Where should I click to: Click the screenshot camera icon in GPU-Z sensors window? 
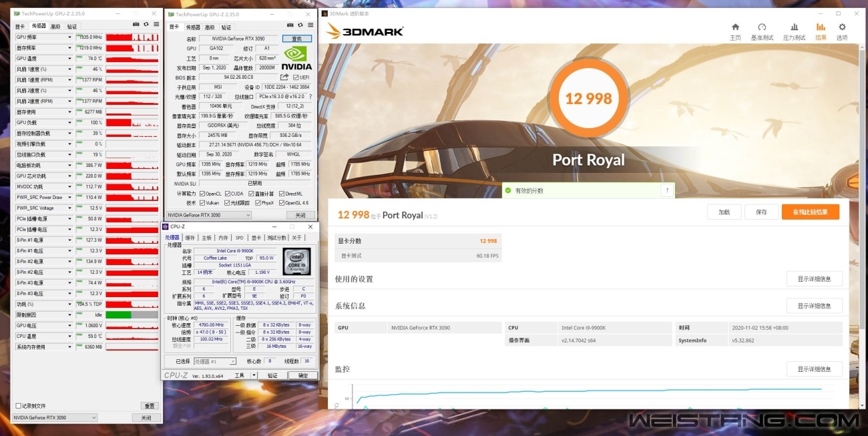coord(137,24)
